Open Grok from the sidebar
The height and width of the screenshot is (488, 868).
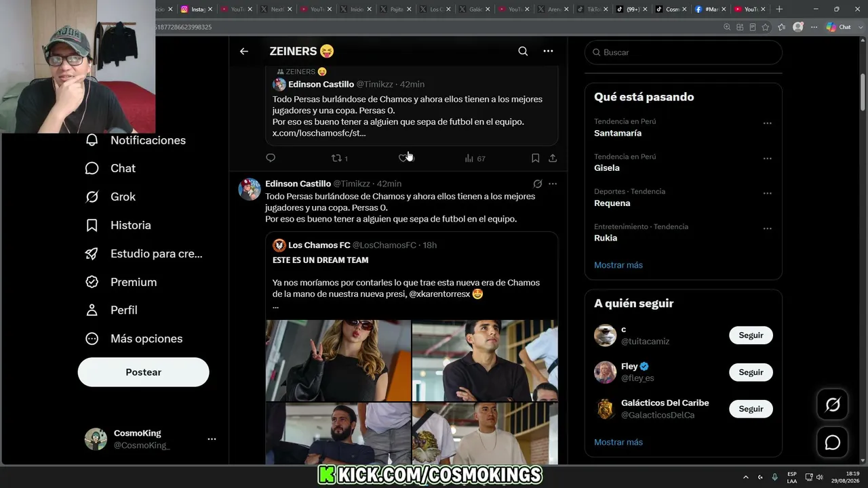[111, 197]
